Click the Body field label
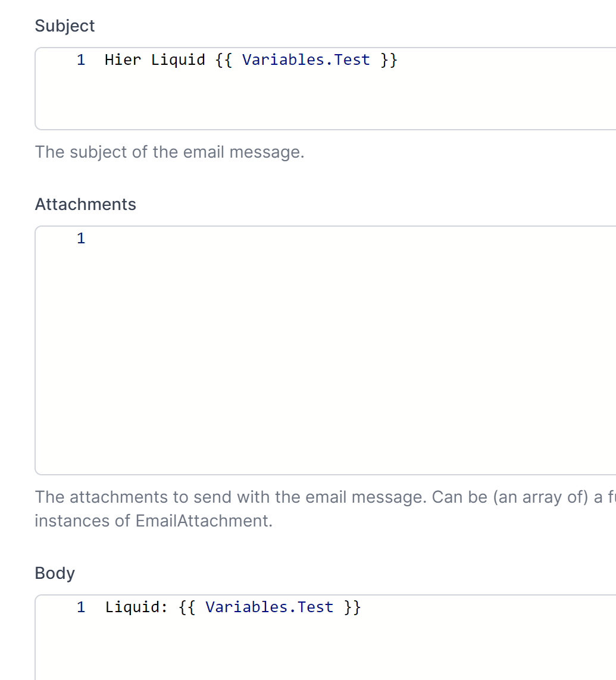 pyautogui.click(x=55, y=574)
